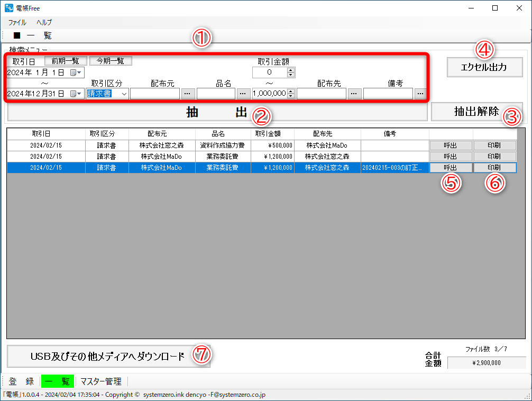Click the 抽出解除 button to clear extraction
532x401 pixels.
(477, 112)
